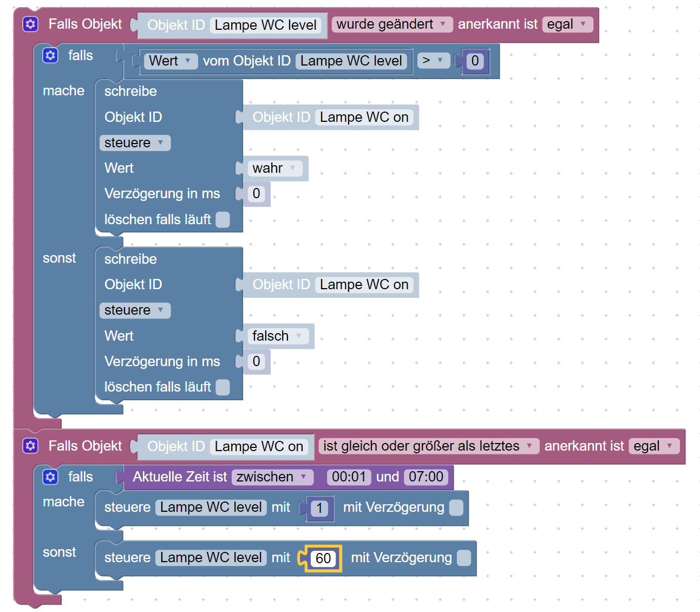
Task: Open gear icon of the falls block above Aktuelle Zeit
Action: click(x=50, y=477)
